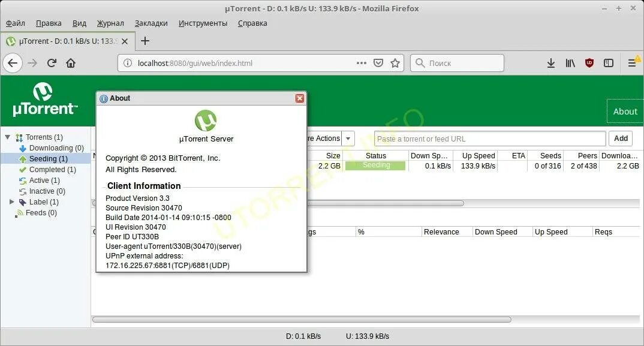644x346 pixels.
Task: Select the µTorrent browser tab
Action: coord(67,41)
